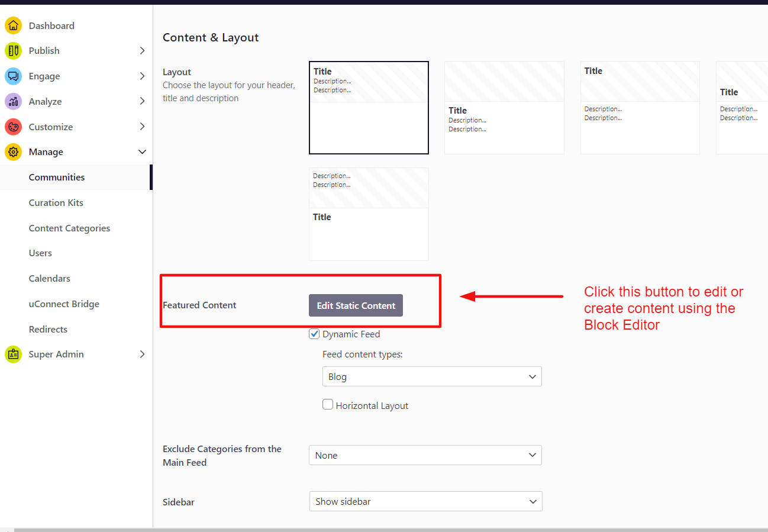The image size is (768, 532).
Task: Click the Dashboard house icon
Action: (x=13, y=25)
